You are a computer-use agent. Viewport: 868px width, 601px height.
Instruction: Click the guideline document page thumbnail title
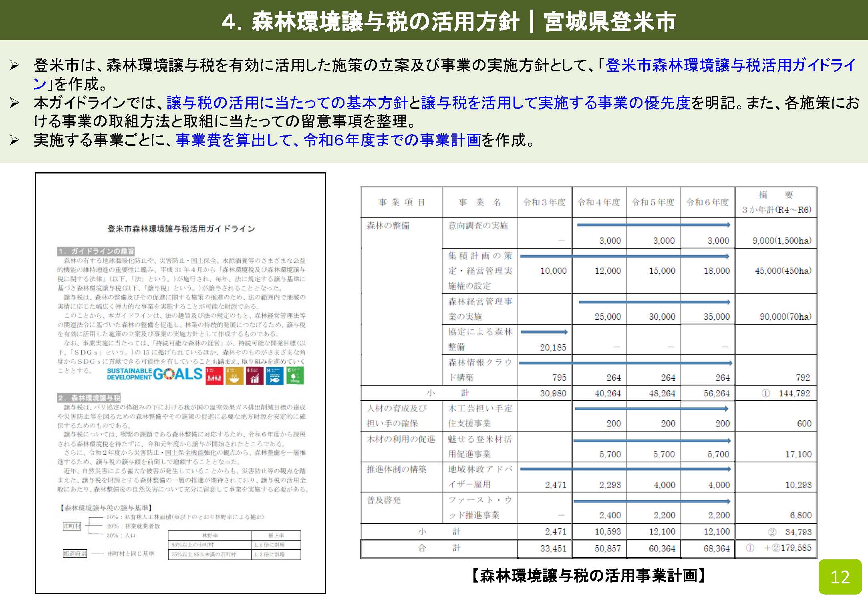pyautogui.click(x=181, y=229)
